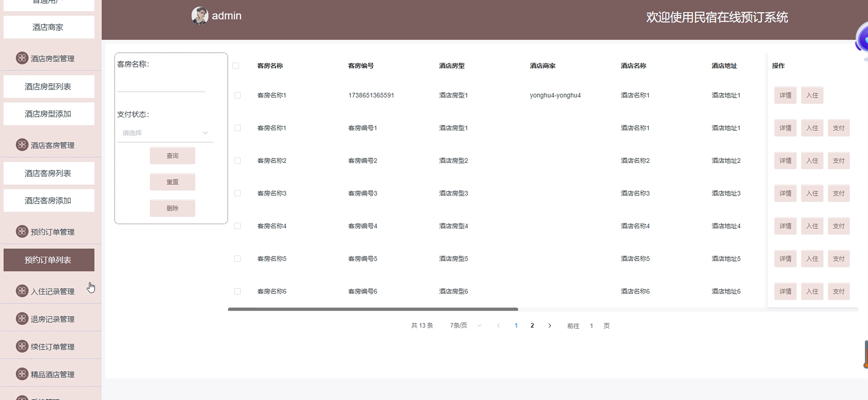This screenshot has height=400, width=868.
Task: Click the admin user avatar
Action: (x=200, y=16)
